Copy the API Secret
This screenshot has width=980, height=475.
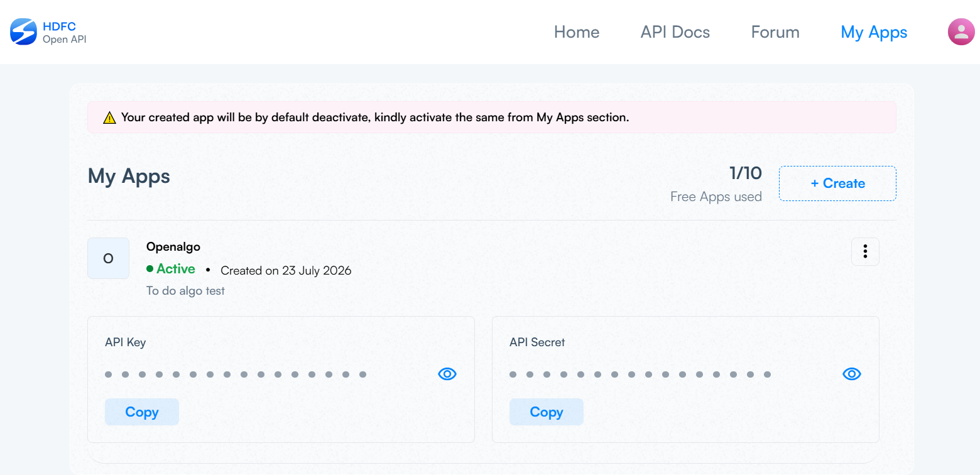pyautogui.click(x=547, y=412)
